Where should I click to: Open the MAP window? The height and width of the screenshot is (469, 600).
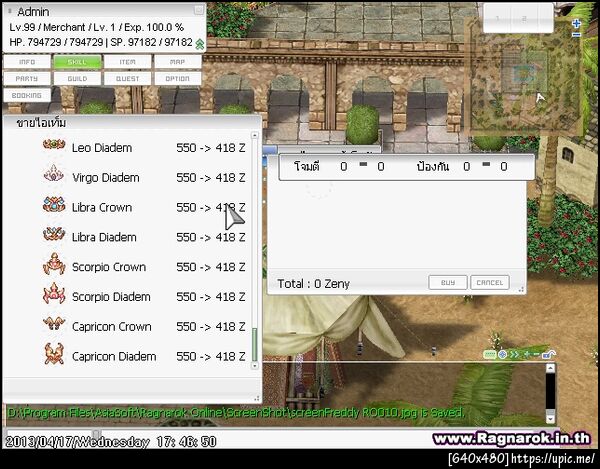(178, 62)
